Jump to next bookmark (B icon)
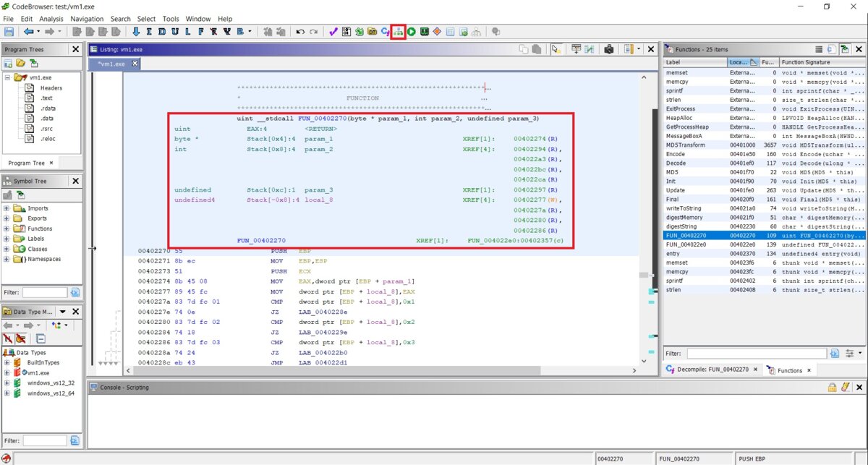 pos(239,32)
